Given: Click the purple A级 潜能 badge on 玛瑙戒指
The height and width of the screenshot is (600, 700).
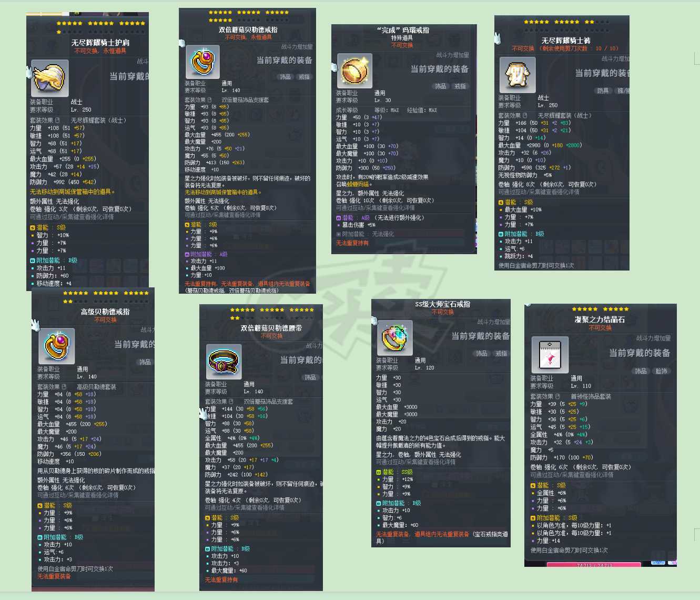Looking at the screenshot, I should [339, 217].
